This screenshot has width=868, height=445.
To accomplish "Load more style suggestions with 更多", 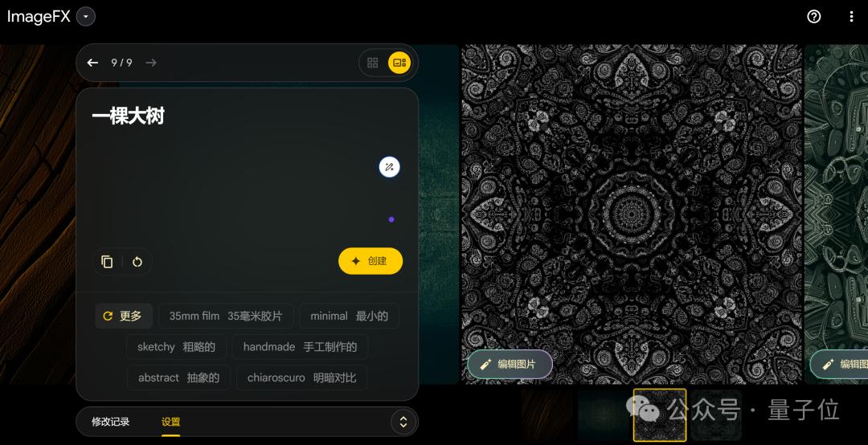I will click(124, 316).
